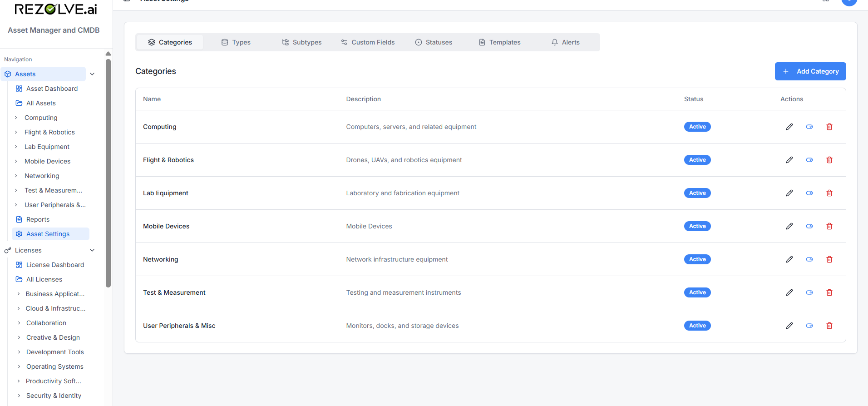868x406 pixels.
Task: Toggle Lab Equipment category status
Action: click(x=809, y=193)
